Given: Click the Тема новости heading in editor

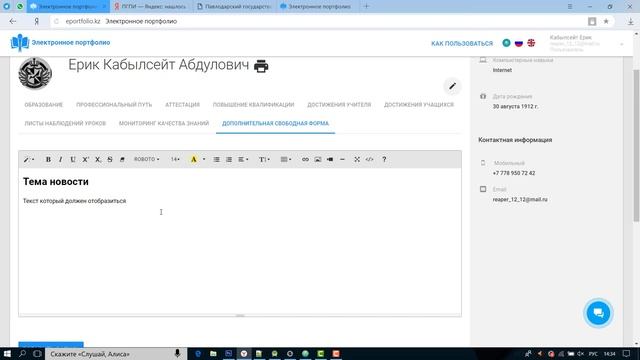Looking at the screenshot, I should 56,182.
